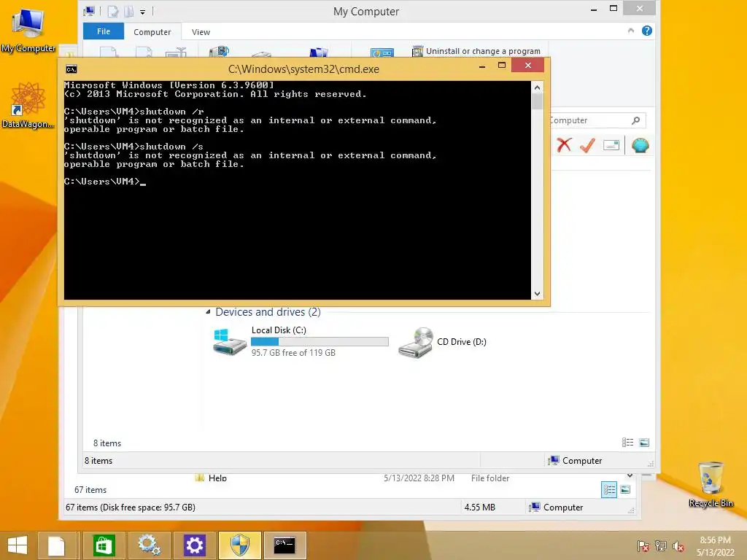
Task: Click My Computer window system icon
Action: pos(89,11)
